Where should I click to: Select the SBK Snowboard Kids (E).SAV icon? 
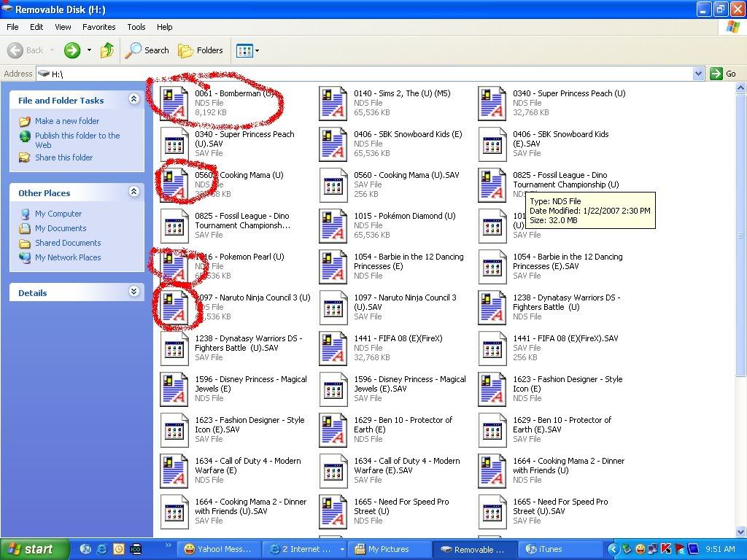coord(492,144)
